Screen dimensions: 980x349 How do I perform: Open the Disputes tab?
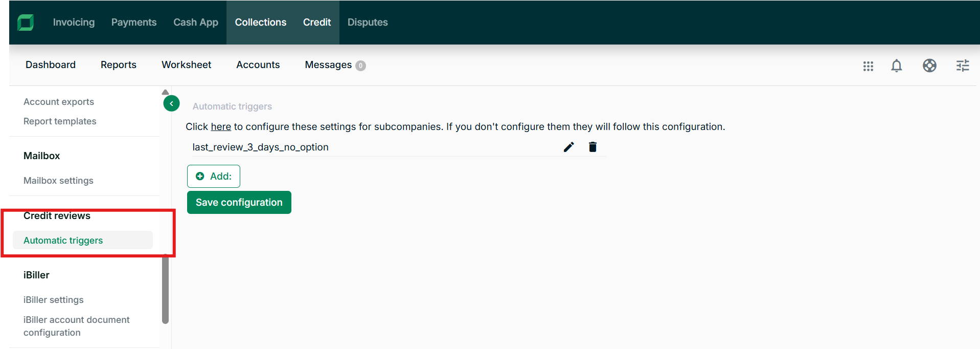tap(368, 23)
